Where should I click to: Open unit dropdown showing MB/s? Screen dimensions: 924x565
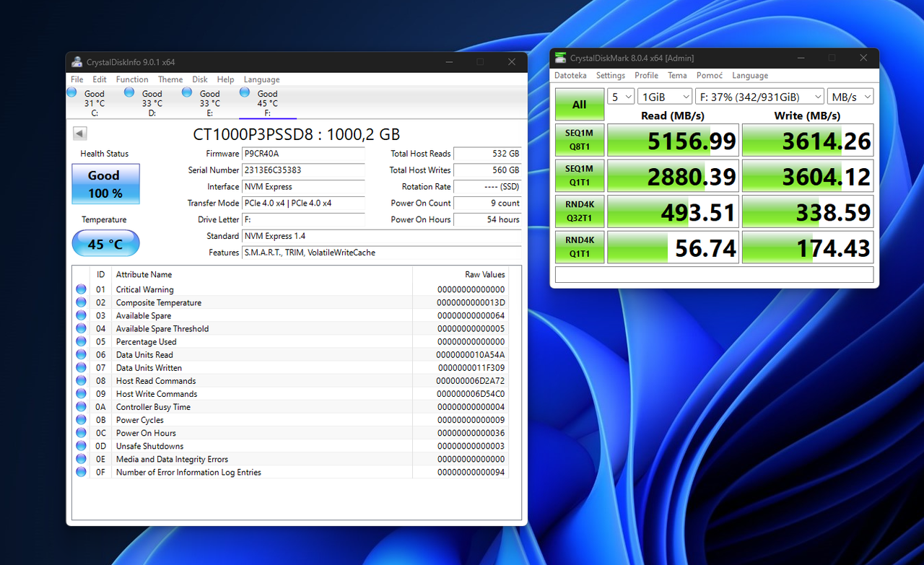pos(850,97)
